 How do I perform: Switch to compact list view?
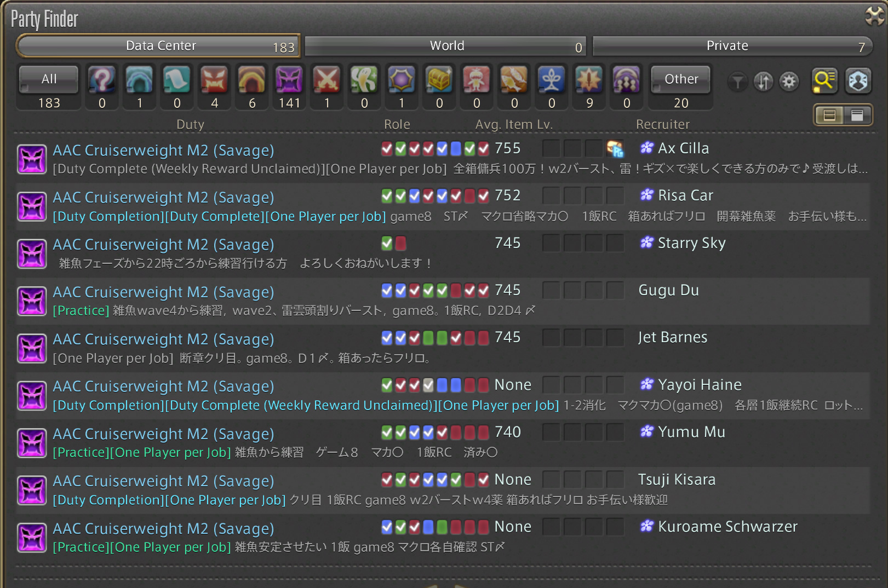(x=857, y=115)
